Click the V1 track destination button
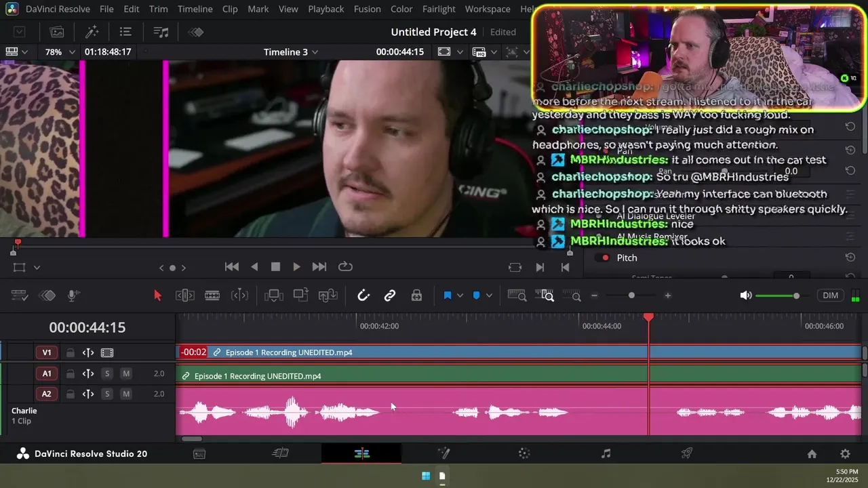Screen dimensions: 868x488 click(47, 352)
